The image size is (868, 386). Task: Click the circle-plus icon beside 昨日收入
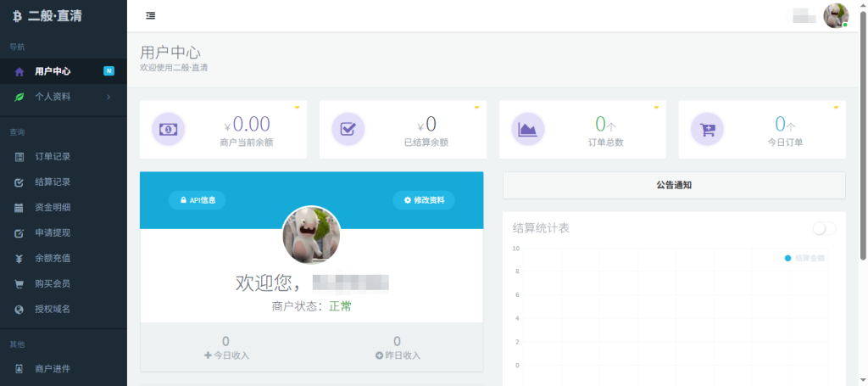coord(379,355)
